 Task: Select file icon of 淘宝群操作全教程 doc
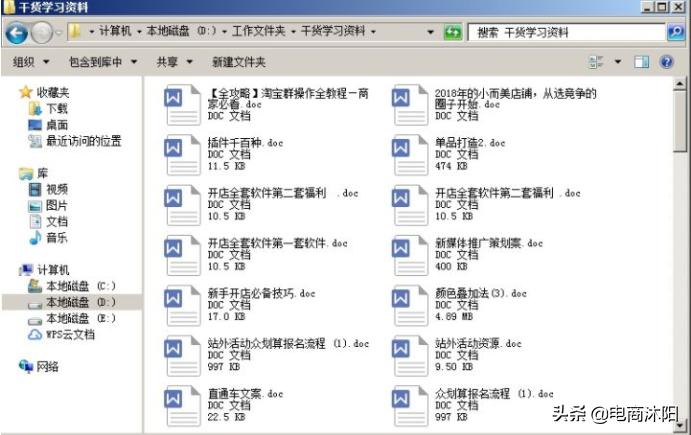pyautogui.click(x=182, y=105)
